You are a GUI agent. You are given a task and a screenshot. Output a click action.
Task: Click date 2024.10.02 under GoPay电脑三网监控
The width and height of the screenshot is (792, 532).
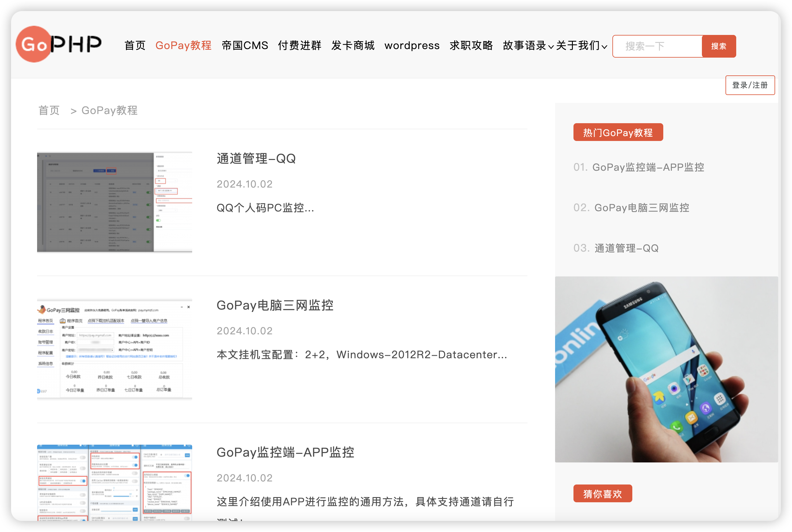point(245,331)
